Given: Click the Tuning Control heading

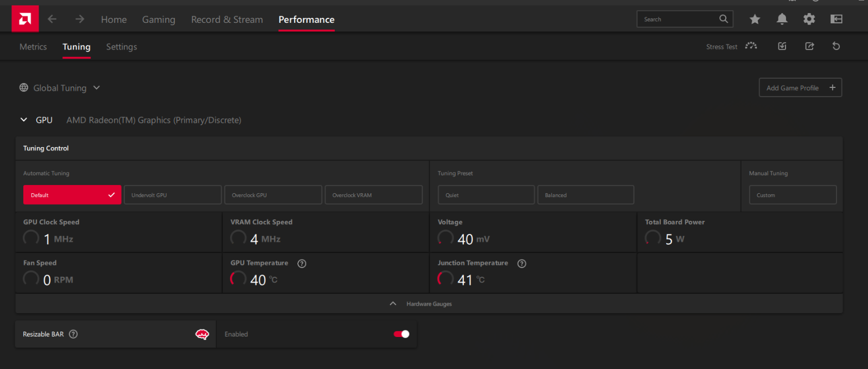Looking at the screenshot, I should tap(46, 148).
